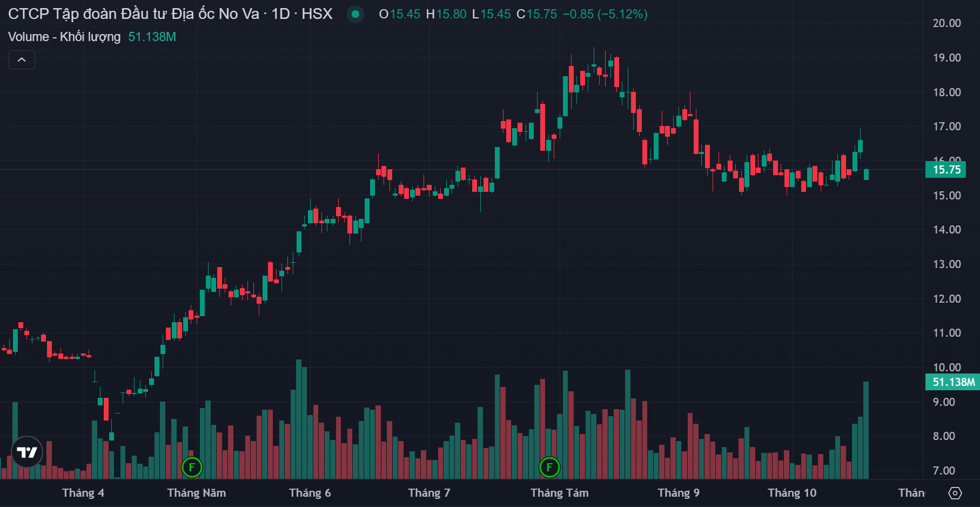
Task: Open the F event marker near Tháng Tám
Action: 549,467
